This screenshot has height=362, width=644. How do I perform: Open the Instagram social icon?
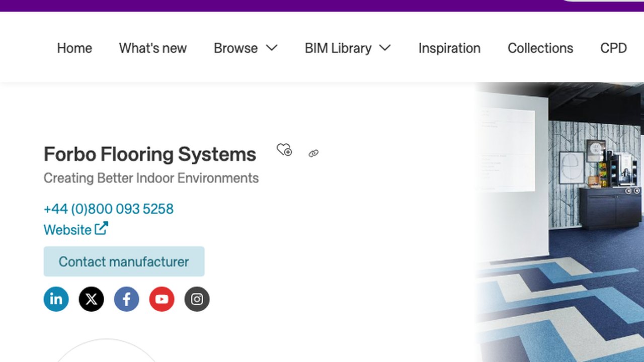197,299
